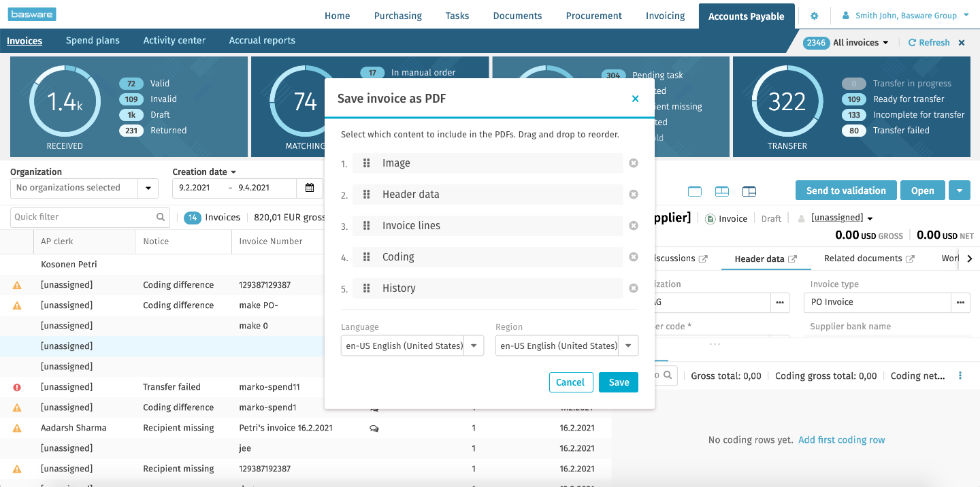Click the error icon on the Transfer failed row

[16, 386]
